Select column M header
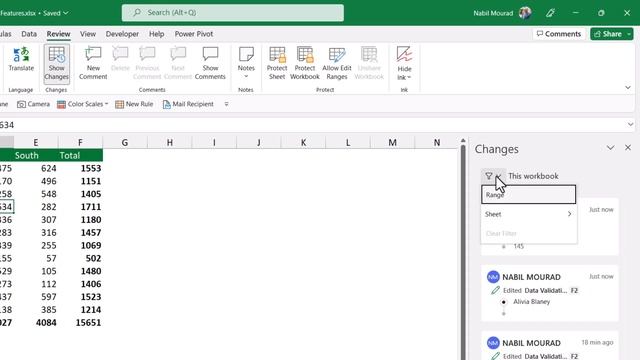640x360 pixels. 392,142
